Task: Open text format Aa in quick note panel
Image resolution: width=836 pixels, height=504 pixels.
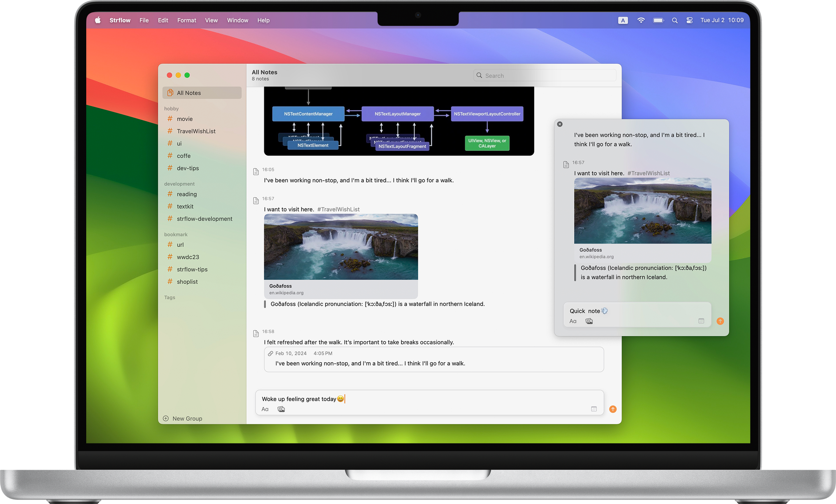Action: [573, 321]
